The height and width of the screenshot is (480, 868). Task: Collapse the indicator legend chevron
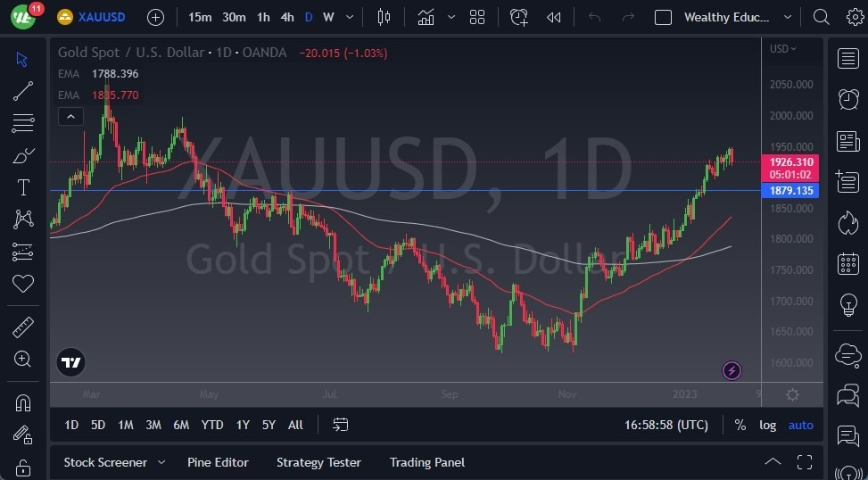click(x=70, y=117)
